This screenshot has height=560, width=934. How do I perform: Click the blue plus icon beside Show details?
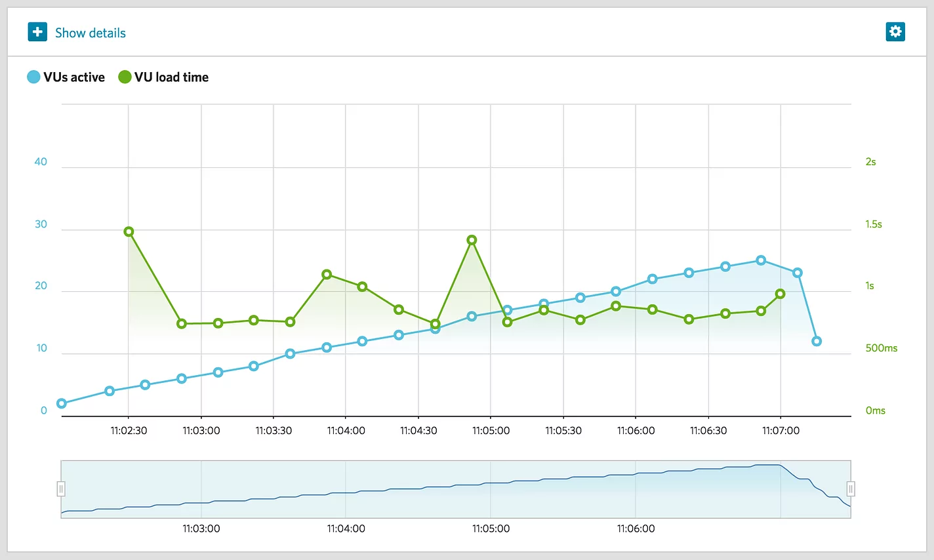tap(37, 32)
